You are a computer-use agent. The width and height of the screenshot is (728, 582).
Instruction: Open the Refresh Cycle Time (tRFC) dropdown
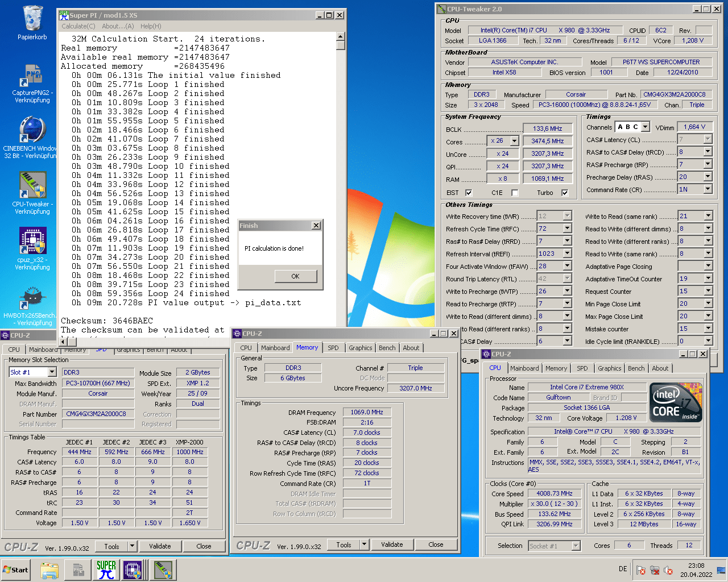567,228
